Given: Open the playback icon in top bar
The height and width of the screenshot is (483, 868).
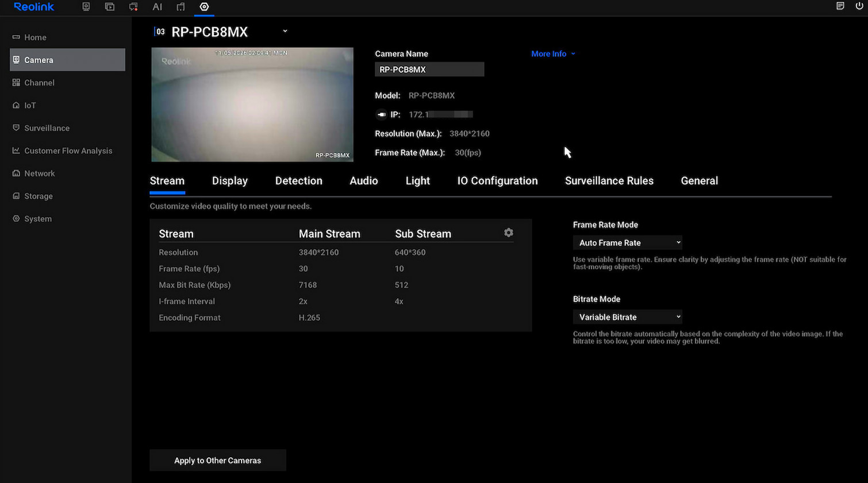Looking at the screenshot, I should coord(110,7).
